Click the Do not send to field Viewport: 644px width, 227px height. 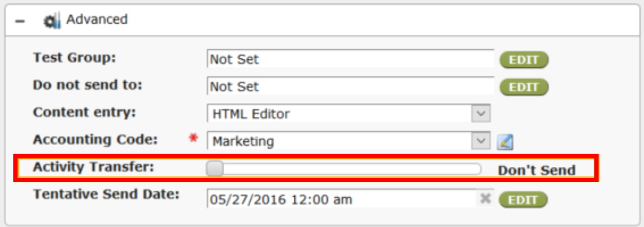click(x=350, y=86)
